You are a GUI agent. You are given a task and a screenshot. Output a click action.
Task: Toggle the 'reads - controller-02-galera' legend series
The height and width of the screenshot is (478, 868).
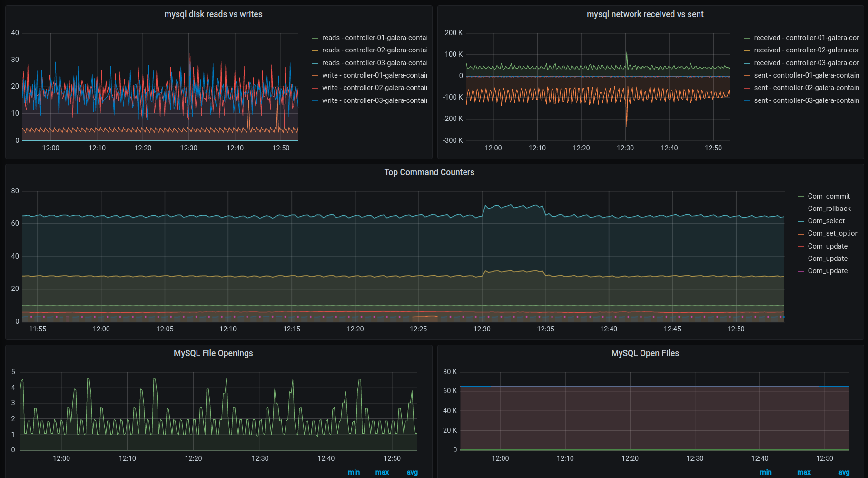coord(374,50)
